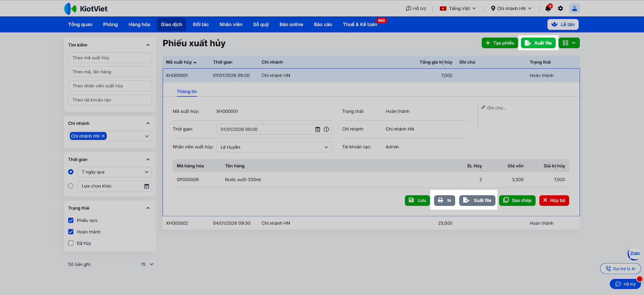The height and width of the screenshot is (295, 644).
Task: Open the XH000002 slip row
Action: click(371, 223)
